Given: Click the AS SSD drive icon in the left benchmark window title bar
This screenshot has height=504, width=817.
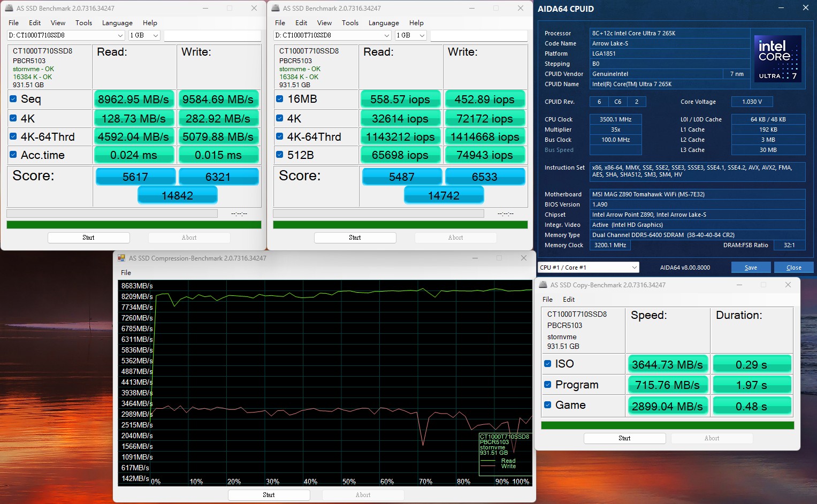Looking at the screenshot, I should click(x=8, y=7).
